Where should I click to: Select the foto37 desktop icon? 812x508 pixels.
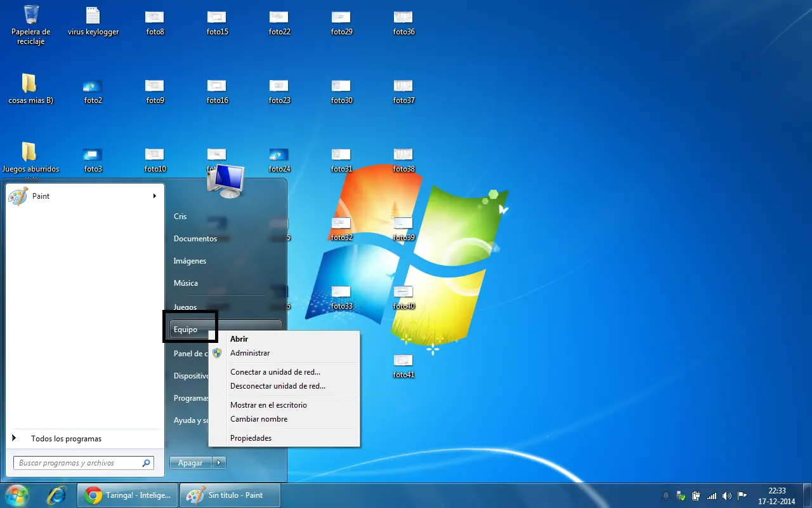coord(403,91)
